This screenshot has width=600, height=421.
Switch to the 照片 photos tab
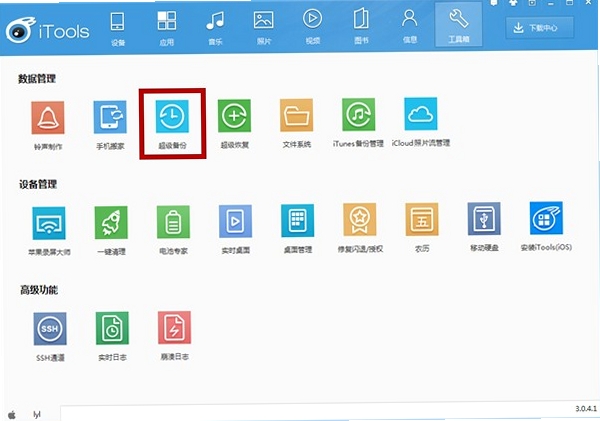[x=264, y=28]
